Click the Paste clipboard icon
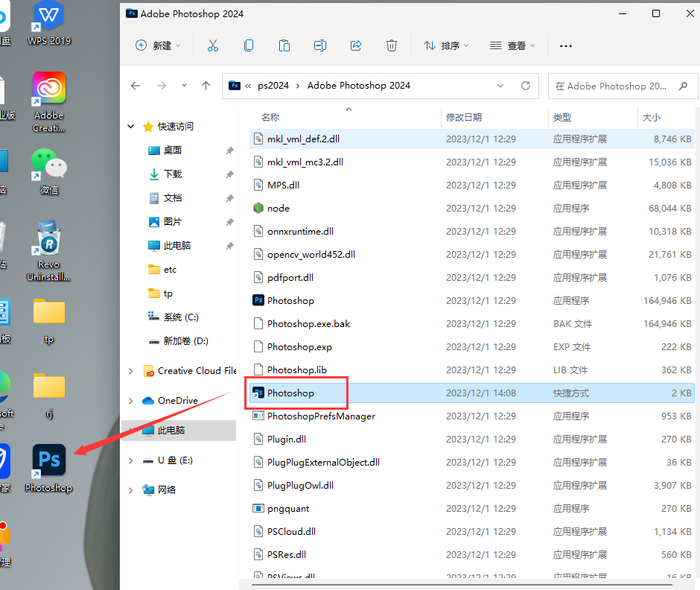Image resolution: width=700 pixels, height=590 pixels. coord(284,46)
